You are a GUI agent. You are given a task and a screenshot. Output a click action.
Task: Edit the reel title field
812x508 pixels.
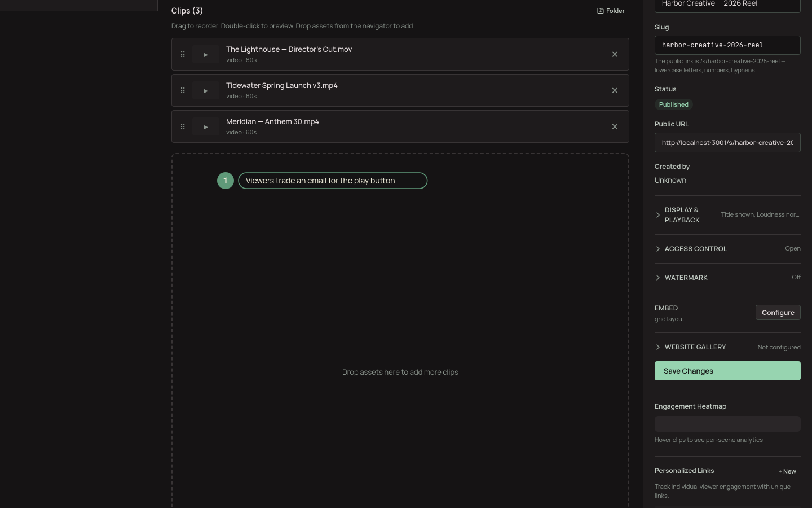727,5
